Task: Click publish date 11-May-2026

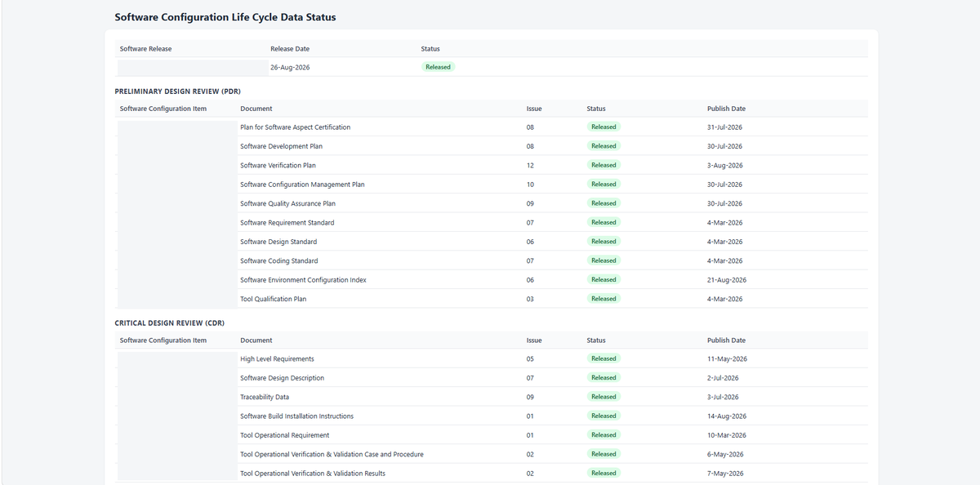Action: [727, 358]
